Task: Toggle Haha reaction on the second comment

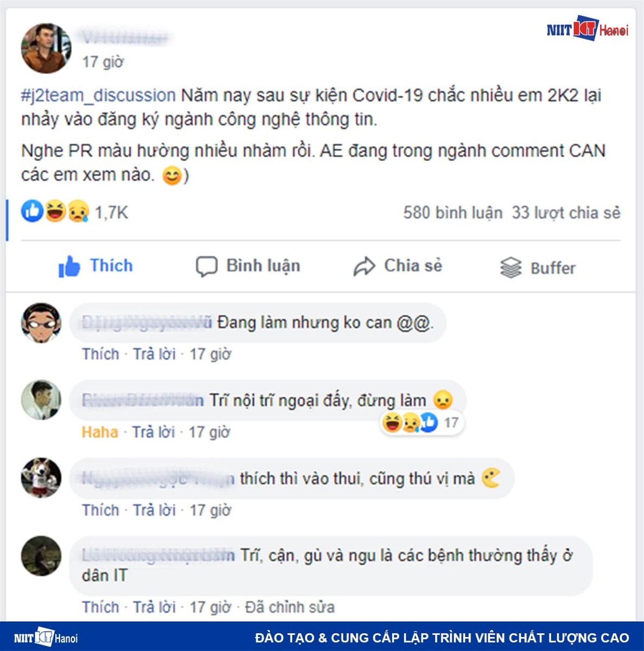Action: (x=100, y=432)
